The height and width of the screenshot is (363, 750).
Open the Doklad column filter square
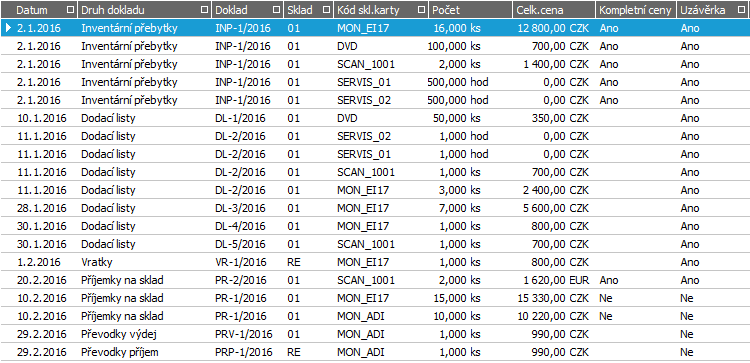[x=276, y=10]
